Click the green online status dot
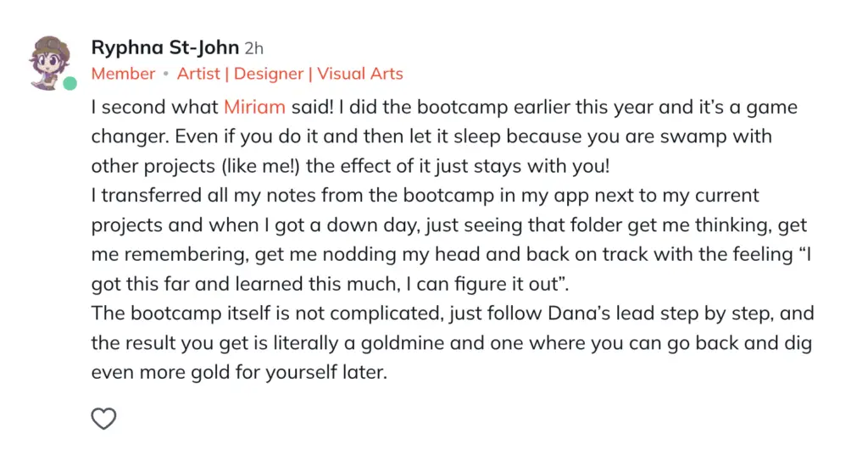This screenshot has width=868, height=455. tap(70, 84)
